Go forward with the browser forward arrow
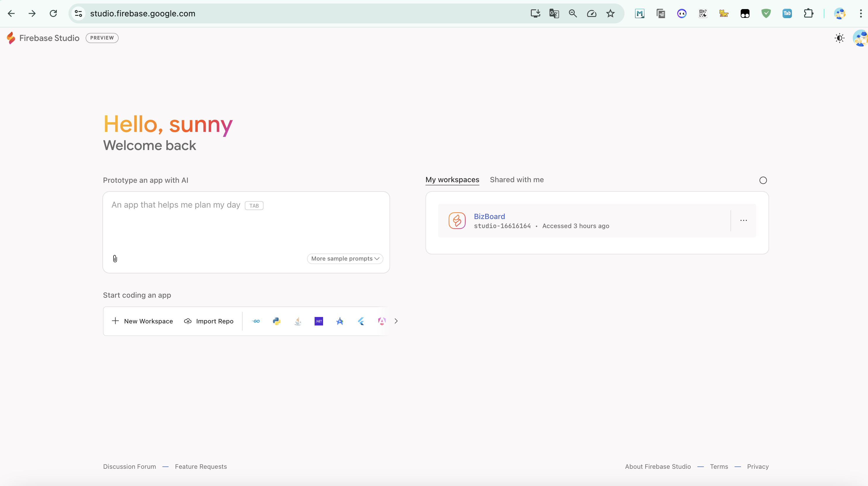Viewport: 868px width, 486px height. (32, 13)
